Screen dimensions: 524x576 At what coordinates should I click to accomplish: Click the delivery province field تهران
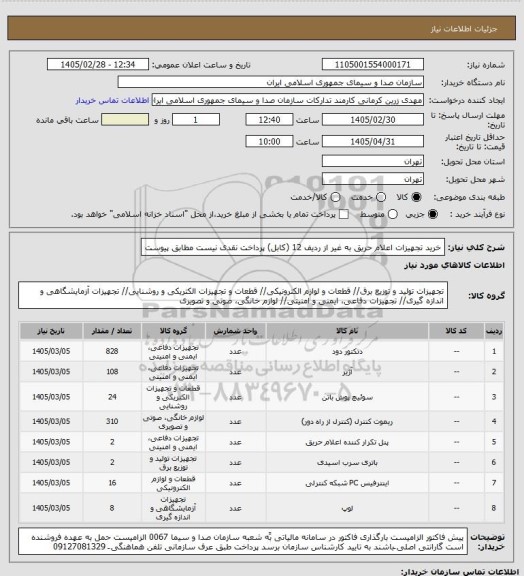pyautogui.click(x=373, y=161)
